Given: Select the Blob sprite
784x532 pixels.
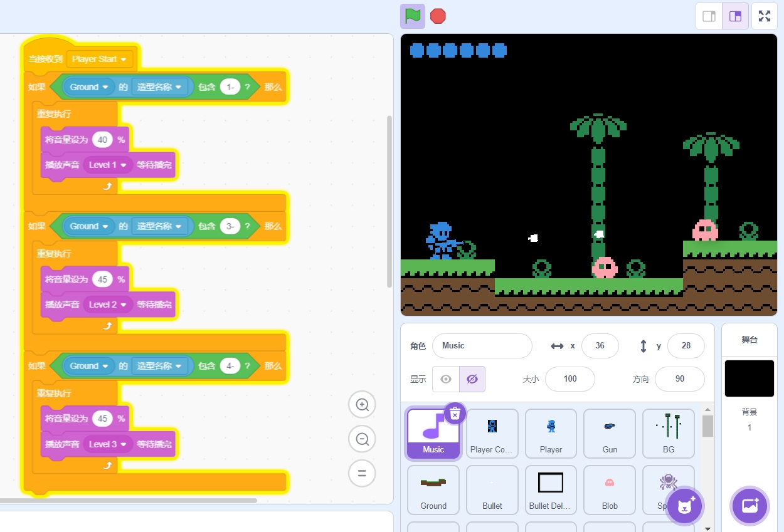Looking at the screenshot, I should (610, 490).
